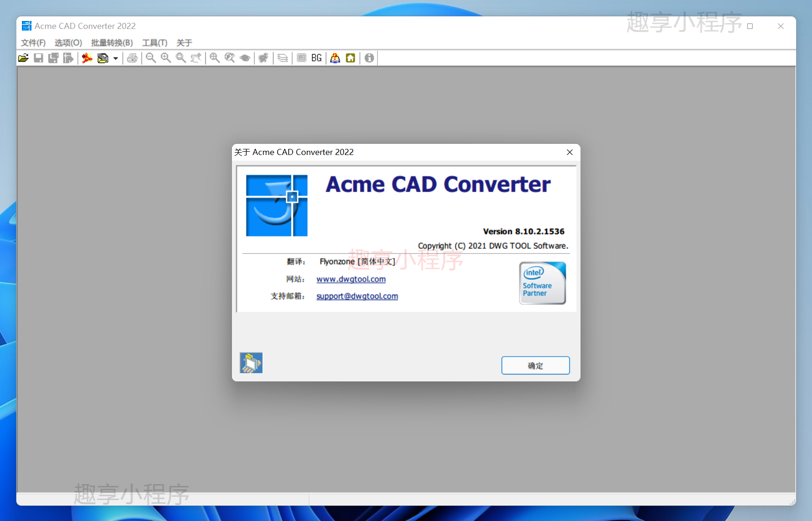Viewport: 812px width, 521px height.
Task: Open the 工具(T) menu
Action: click(154, 42)
